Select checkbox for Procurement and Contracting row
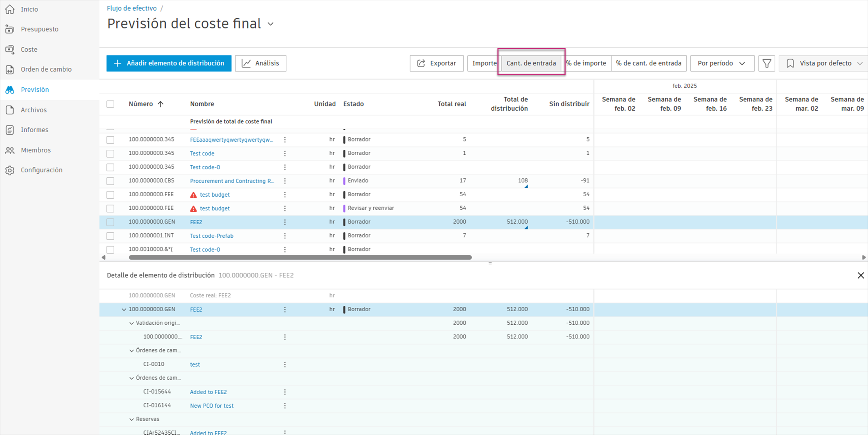The width and height of the screenshot is (868, 435). pos(110,181)
